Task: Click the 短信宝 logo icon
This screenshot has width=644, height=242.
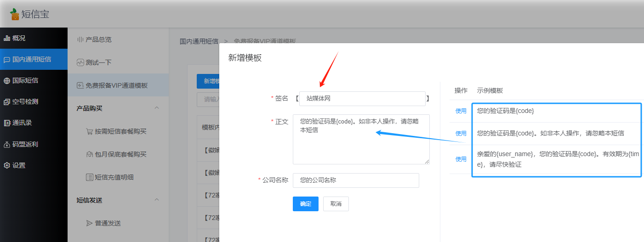Action: tap(15, 14)
